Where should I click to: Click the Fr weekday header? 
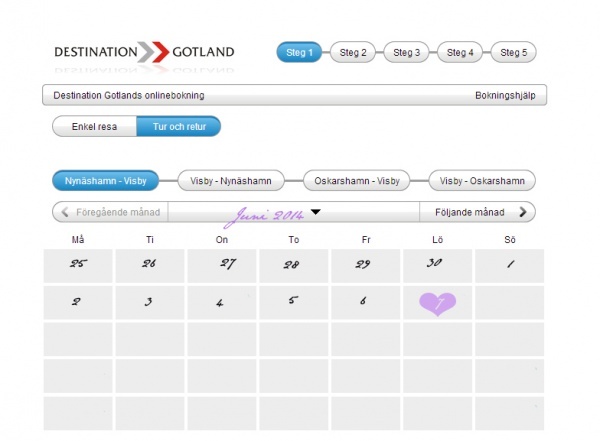click(x=366, y=240)
